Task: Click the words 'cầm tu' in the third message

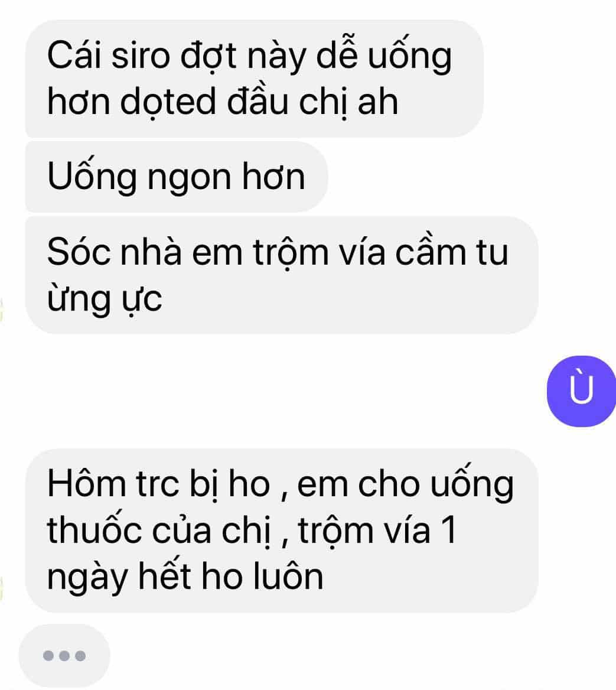Action: coord(452,252)
